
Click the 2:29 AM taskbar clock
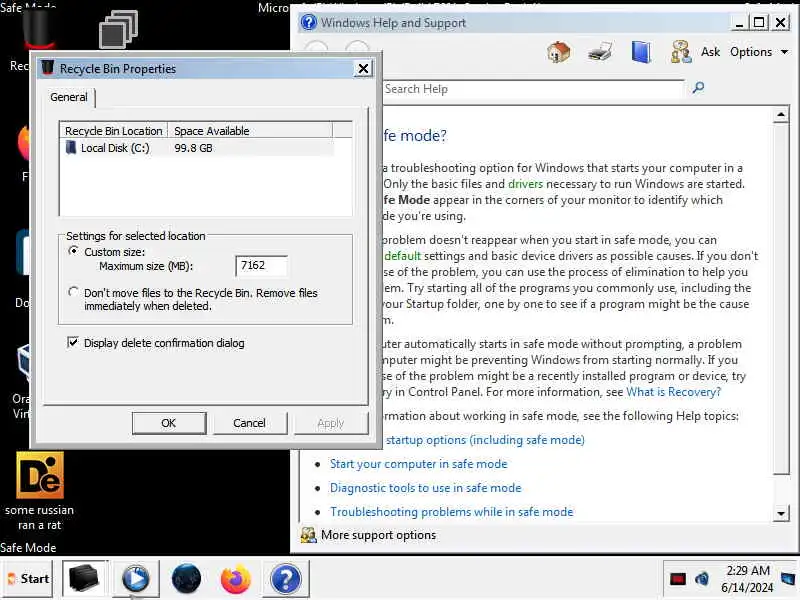click(x=747, y=570)
